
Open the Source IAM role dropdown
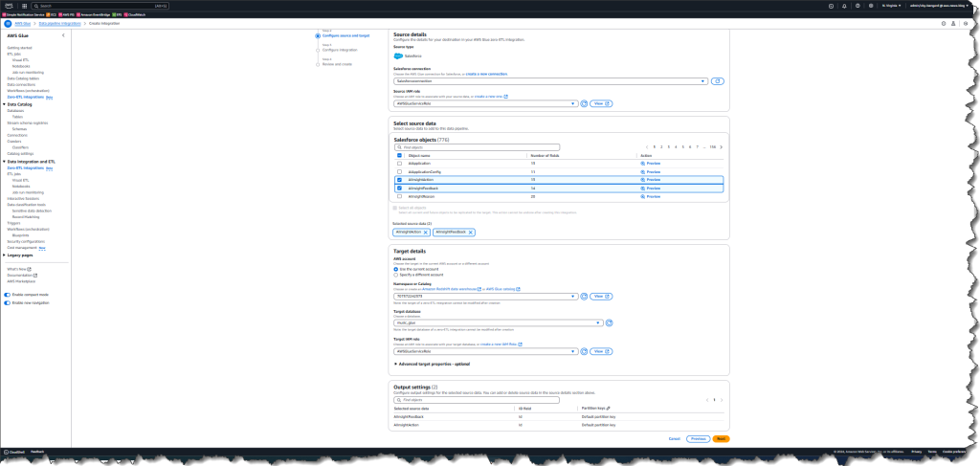click(485, 103)
